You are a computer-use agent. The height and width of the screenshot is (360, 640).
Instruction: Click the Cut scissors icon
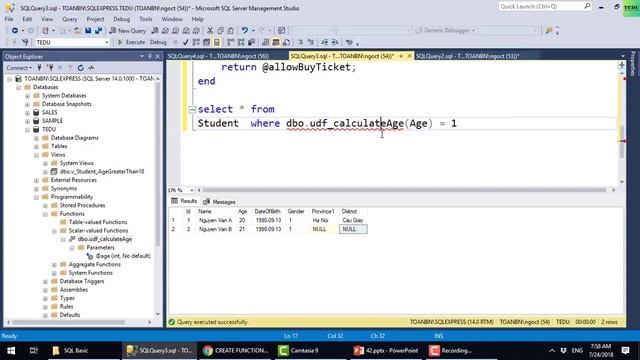coord(210,31)
